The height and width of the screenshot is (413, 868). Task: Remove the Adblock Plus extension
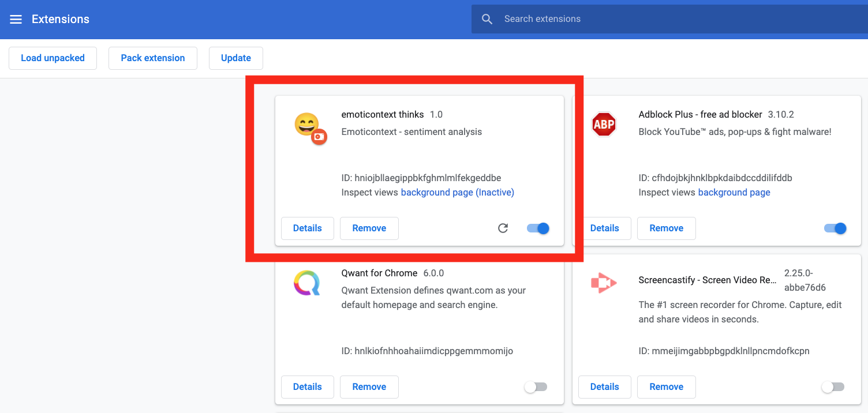click(667, 228)
